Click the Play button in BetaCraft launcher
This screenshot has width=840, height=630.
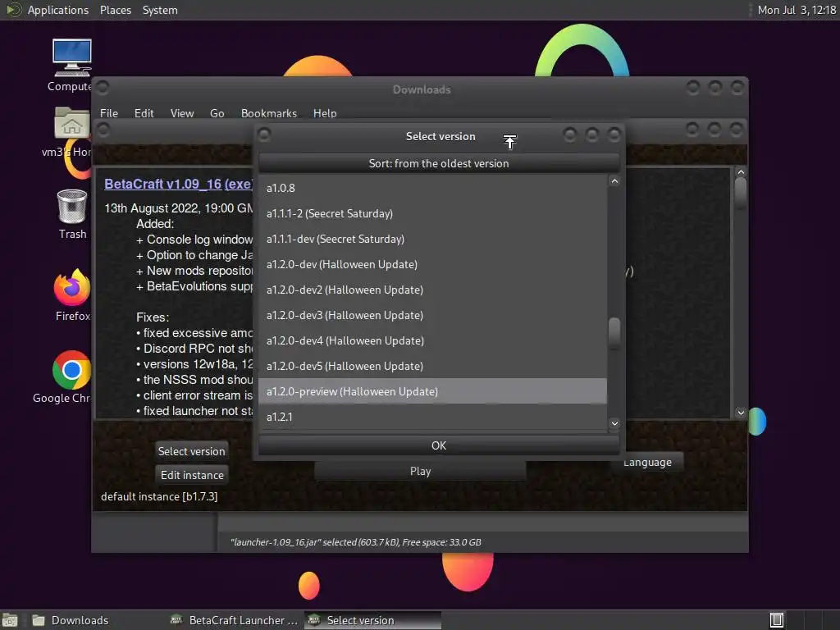(420, 471)
